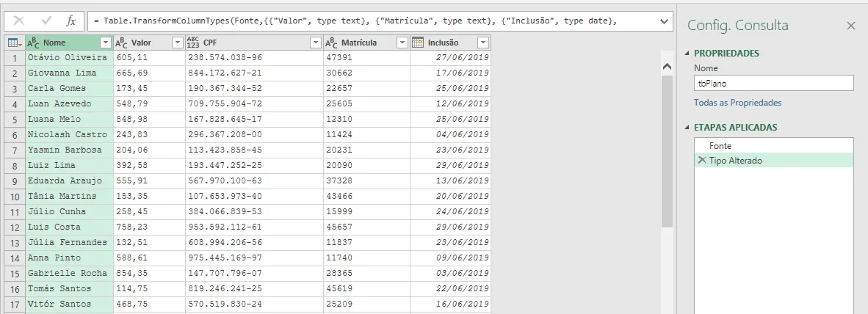Click the fx function icon
868x314 pixels.
70,21
